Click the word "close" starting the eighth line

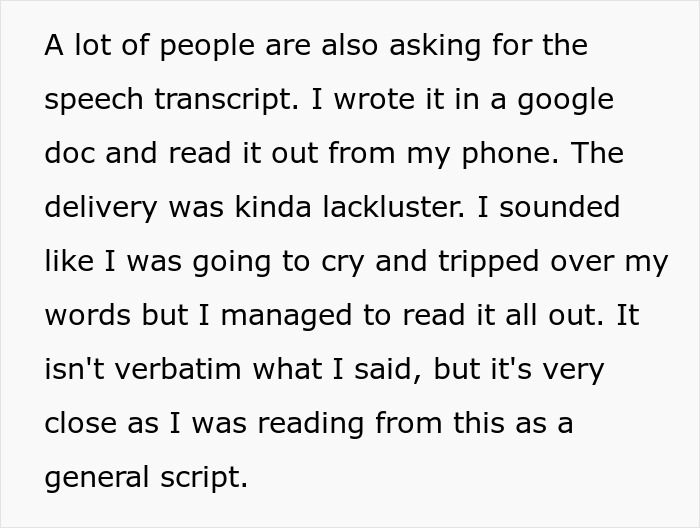coord(84,423)
